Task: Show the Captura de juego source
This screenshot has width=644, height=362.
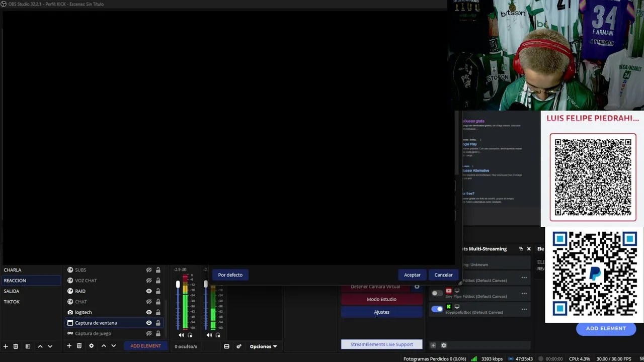Action: tap(149, 333)
